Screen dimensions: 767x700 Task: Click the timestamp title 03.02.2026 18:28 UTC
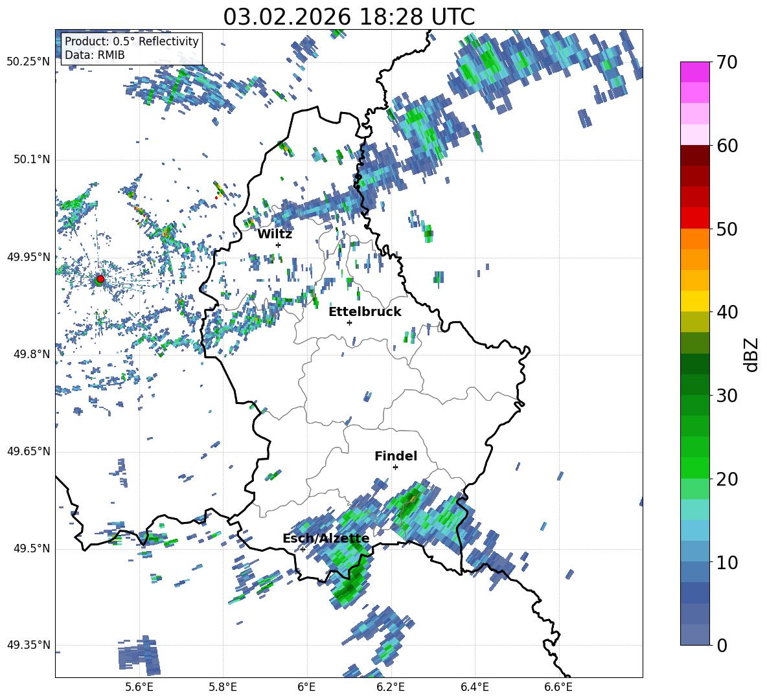[x=349, y=17]
